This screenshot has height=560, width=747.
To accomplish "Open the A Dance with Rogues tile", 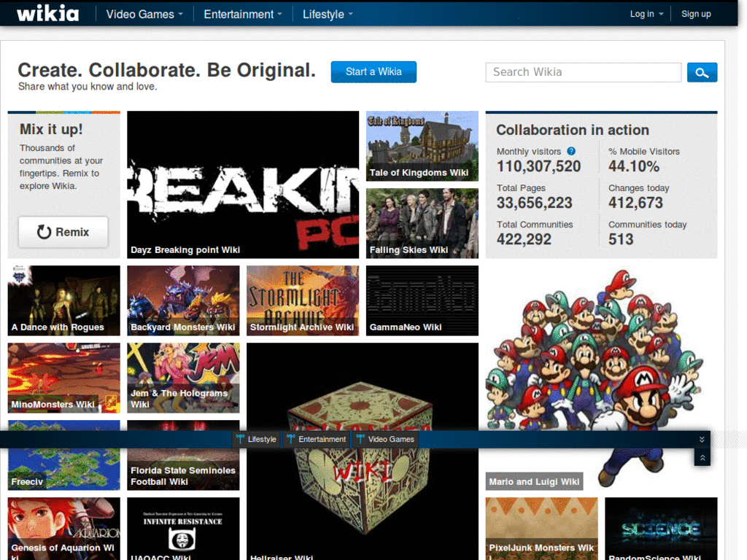I will pos(64,300).
